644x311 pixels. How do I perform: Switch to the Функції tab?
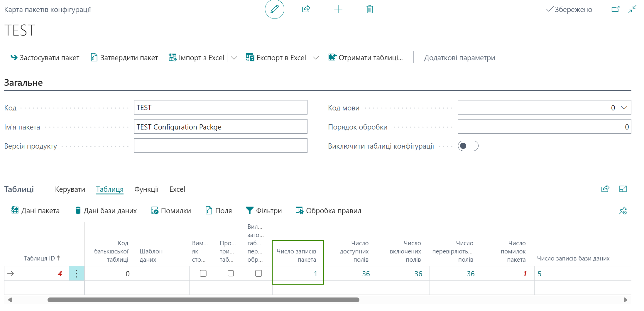[146, 189]
